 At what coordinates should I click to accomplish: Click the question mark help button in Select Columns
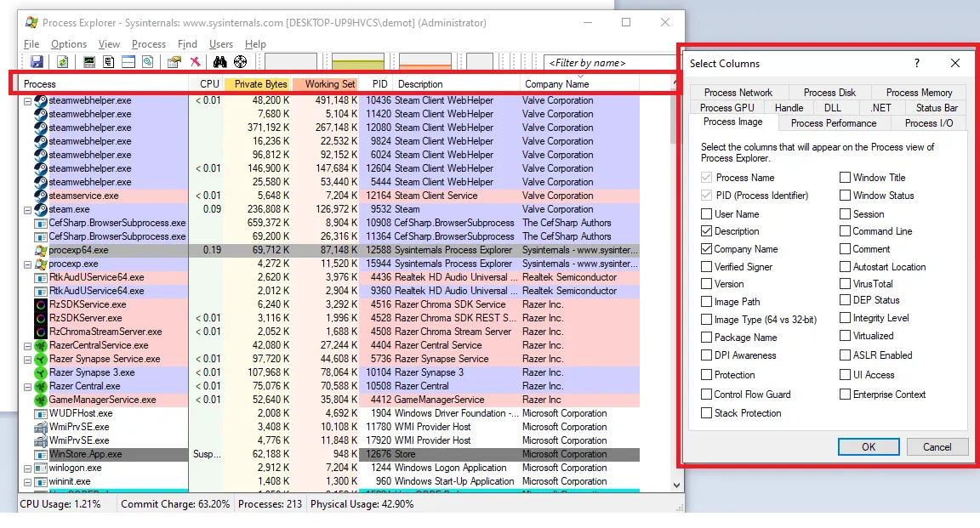coord(917,63)
